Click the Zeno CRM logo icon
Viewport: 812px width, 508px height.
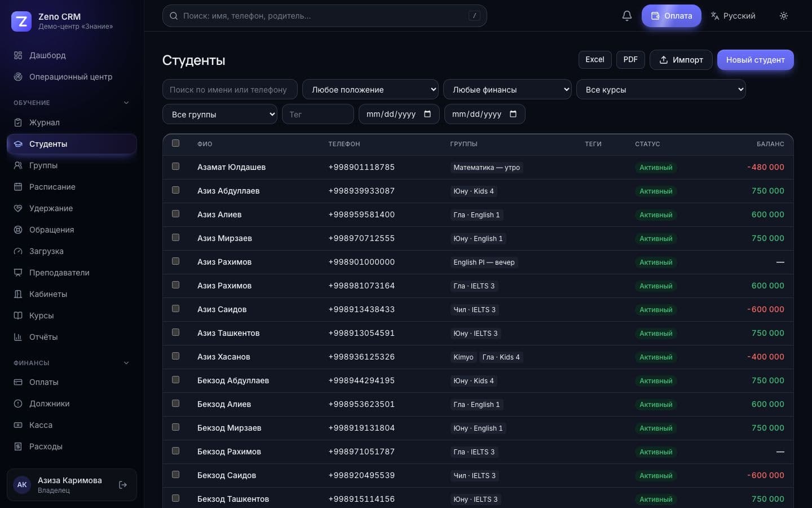[21, 21]
